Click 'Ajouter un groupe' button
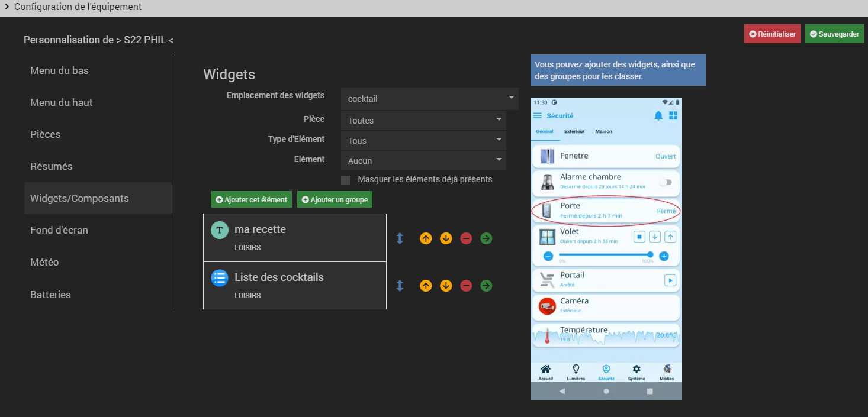This screenshot has width=868, height=417. pos(335,200)
